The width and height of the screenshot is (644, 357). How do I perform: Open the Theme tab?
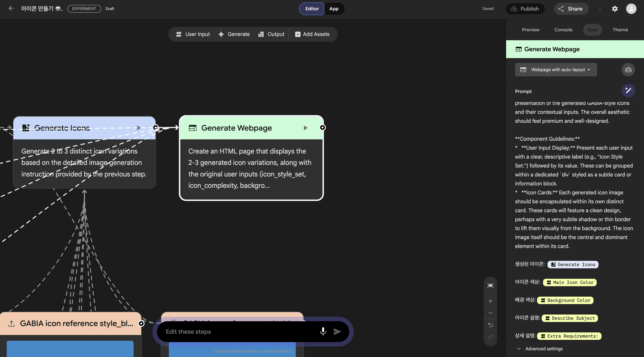(x=620, y=30)
